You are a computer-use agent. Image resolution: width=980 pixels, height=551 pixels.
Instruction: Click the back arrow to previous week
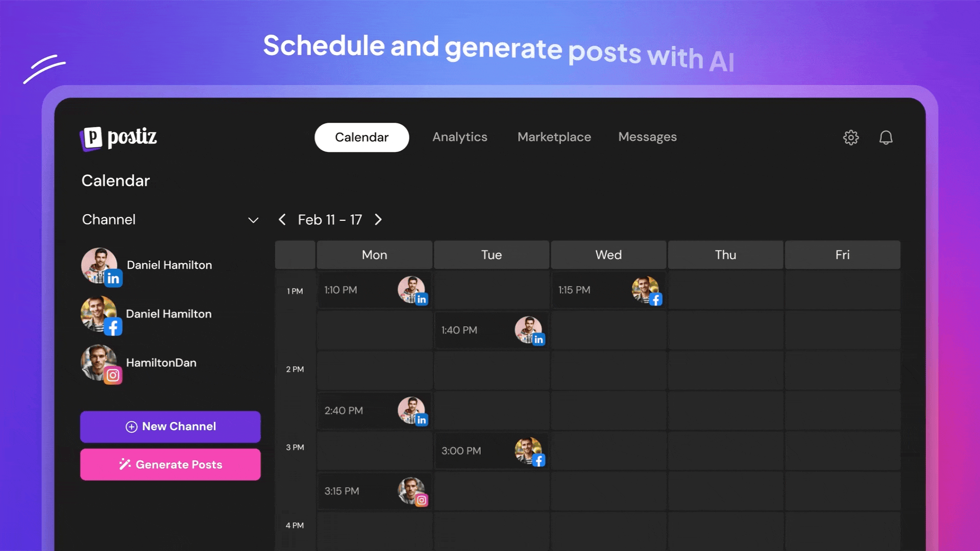point(282,219)
